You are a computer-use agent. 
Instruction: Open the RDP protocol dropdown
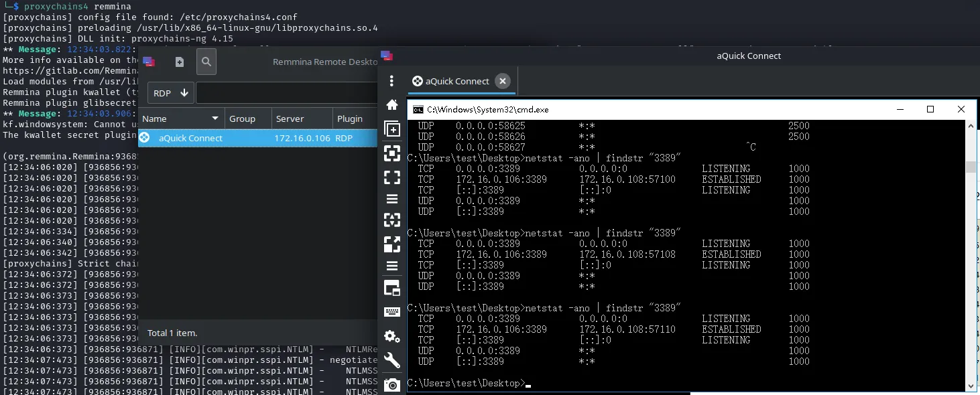[171, 93]
